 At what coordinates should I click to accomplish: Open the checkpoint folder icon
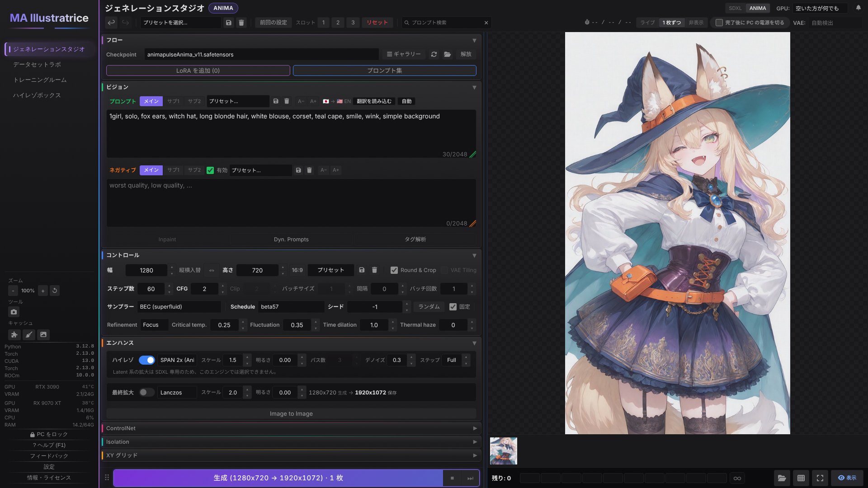coord(448,54)
